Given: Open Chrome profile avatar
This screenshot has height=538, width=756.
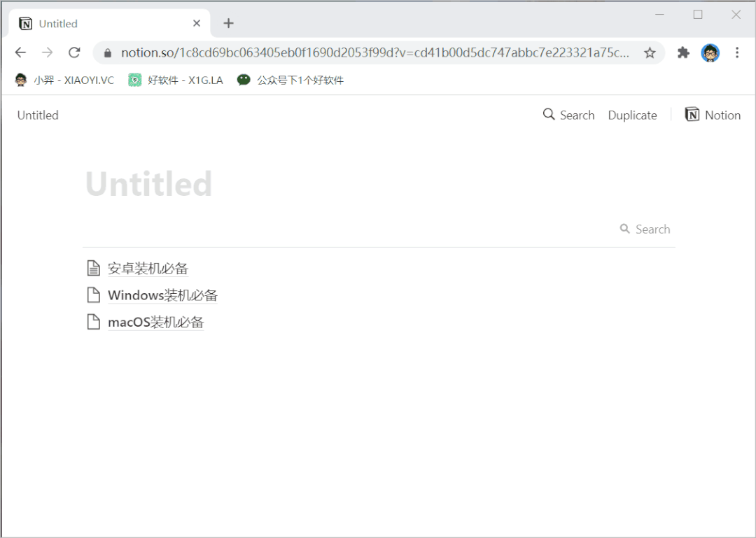Looking at the screenshot, I should (x=710, y=52).
